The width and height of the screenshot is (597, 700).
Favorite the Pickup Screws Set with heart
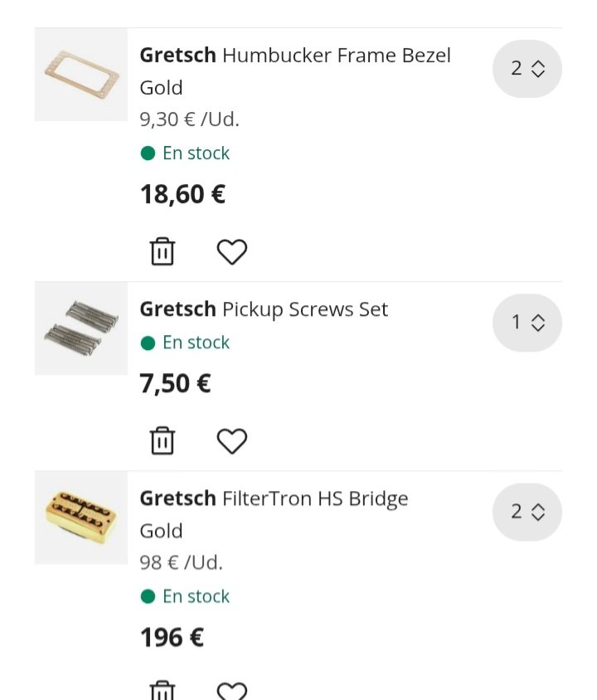click(232, 440)
